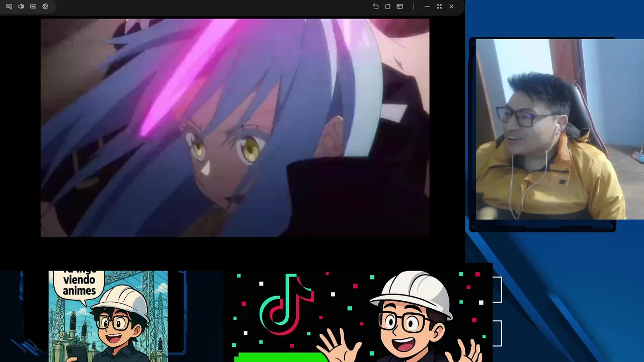The image size is (644, 362).
Task: Toggle the screen-off icon in top toolbar
Action: click(x=9, y=7)
